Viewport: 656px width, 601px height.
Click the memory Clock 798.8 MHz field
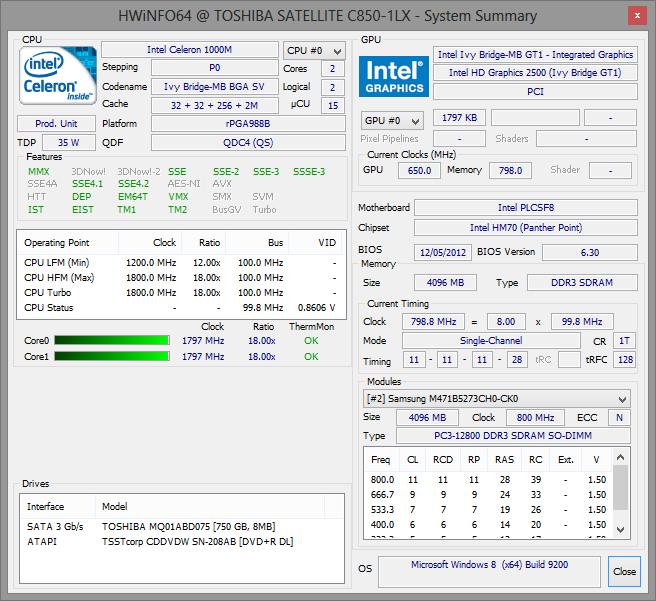coord(433,322)
